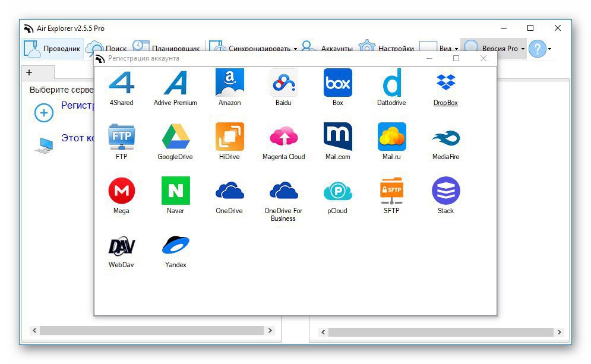Click left pane scrollbar left arrow
This screenshot has height=364, width=591.
[34, 331]
